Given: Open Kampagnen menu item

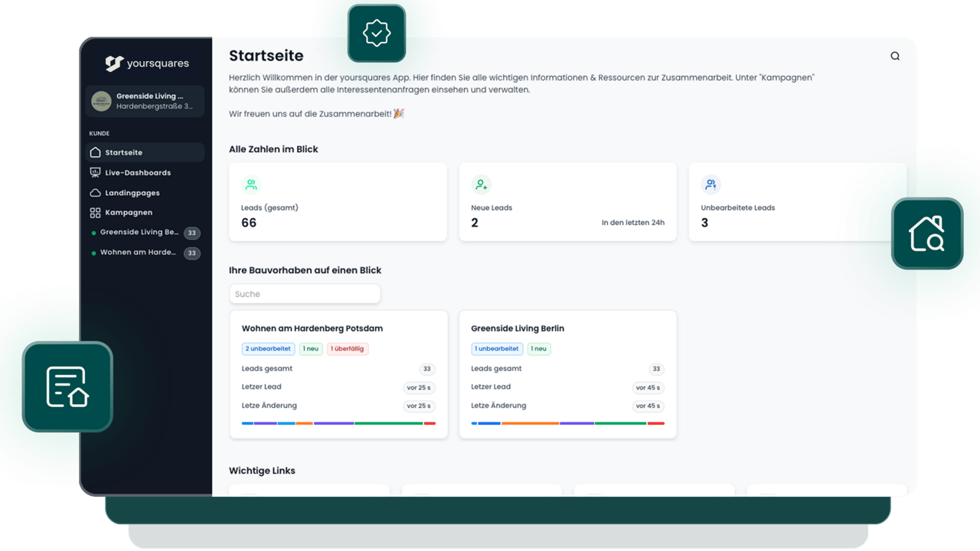Looking at the screenshot, I should point(145,213).
